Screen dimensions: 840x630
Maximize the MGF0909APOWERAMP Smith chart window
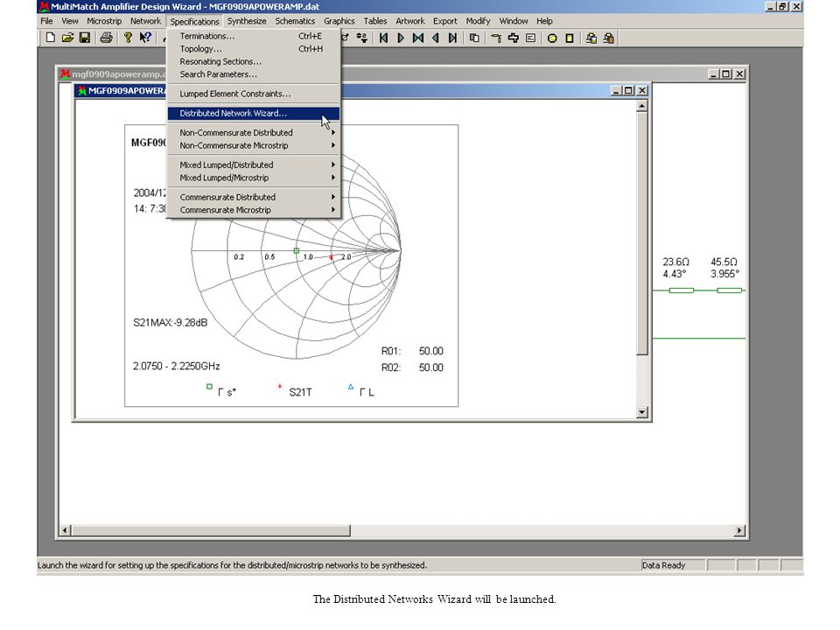(628, 90)
